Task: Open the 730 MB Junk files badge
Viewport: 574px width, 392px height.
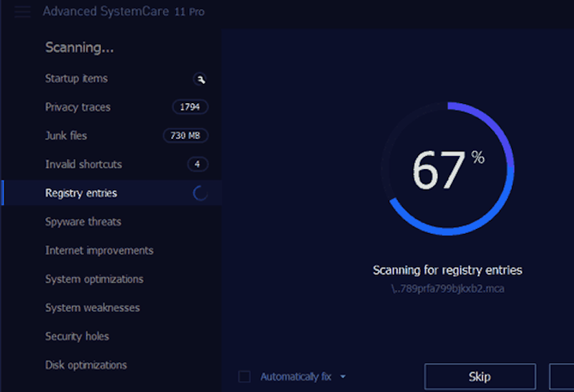Action: [x=185, y=135]
